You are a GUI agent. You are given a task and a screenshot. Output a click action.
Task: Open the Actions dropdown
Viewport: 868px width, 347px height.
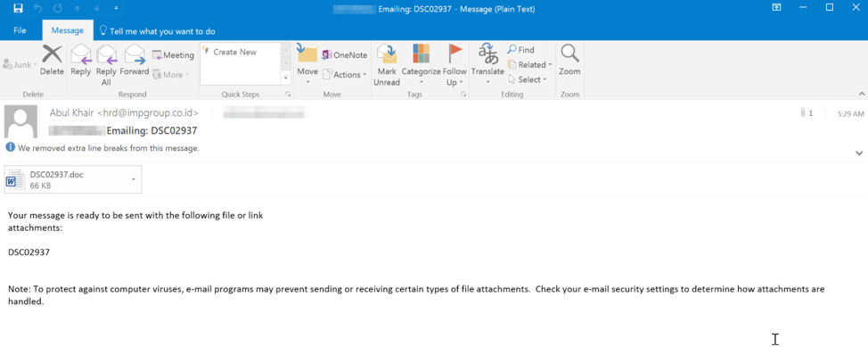344,74
